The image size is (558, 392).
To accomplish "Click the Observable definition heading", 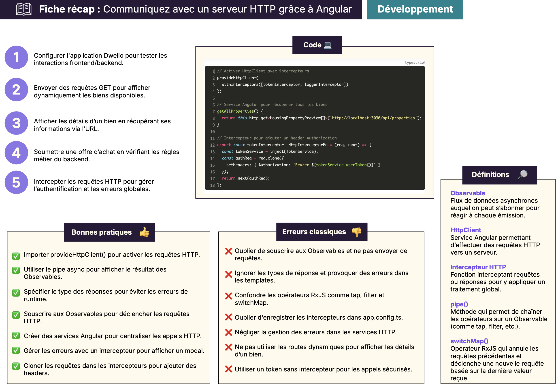I will 468,193.
